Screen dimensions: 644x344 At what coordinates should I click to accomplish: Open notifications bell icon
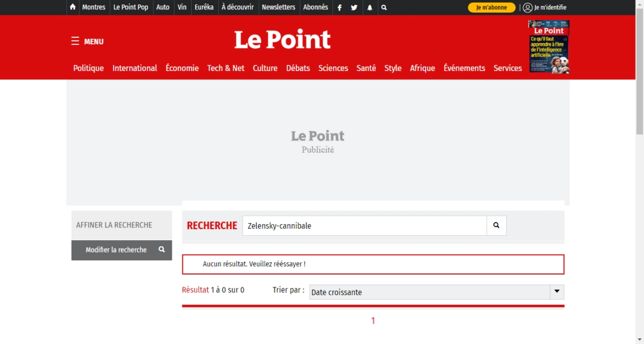(x=370, y=7)
